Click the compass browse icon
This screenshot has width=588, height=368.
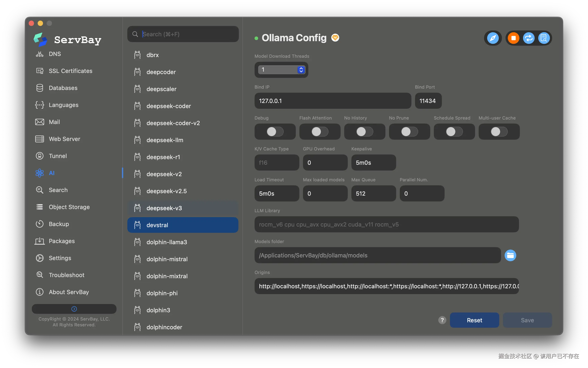pos(493,38)
